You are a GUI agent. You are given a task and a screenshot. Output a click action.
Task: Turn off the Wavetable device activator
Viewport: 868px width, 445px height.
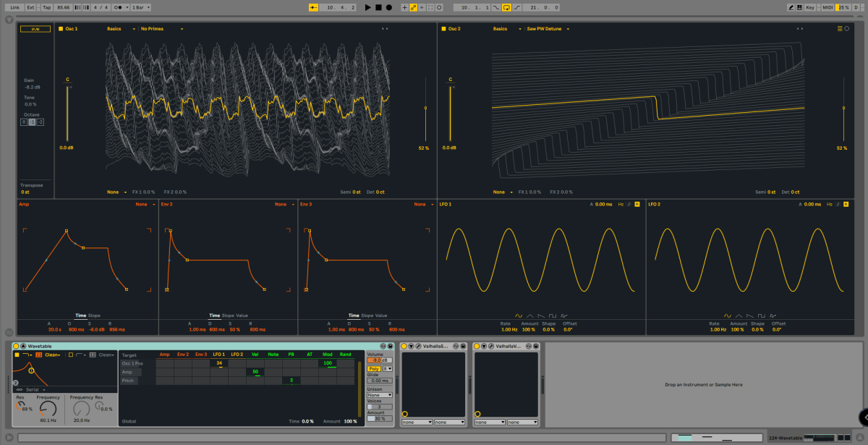tap(15, 347)
